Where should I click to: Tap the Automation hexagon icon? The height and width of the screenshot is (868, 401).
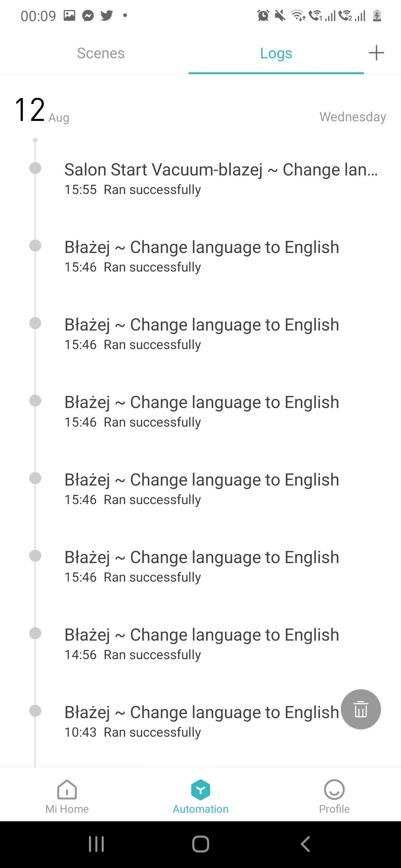pyautogui.click(x=200, y=789)
